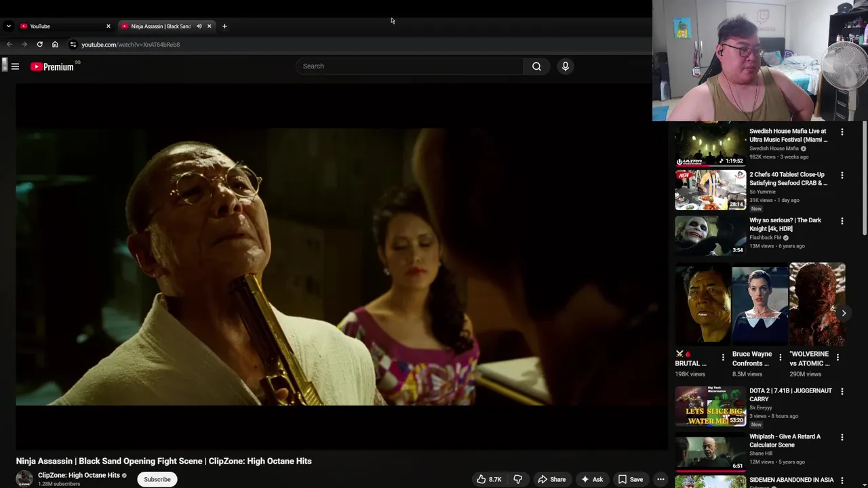Open Swedish House Mafia video thumbnail
Screen dimensions: 868x488
(710, 146)
